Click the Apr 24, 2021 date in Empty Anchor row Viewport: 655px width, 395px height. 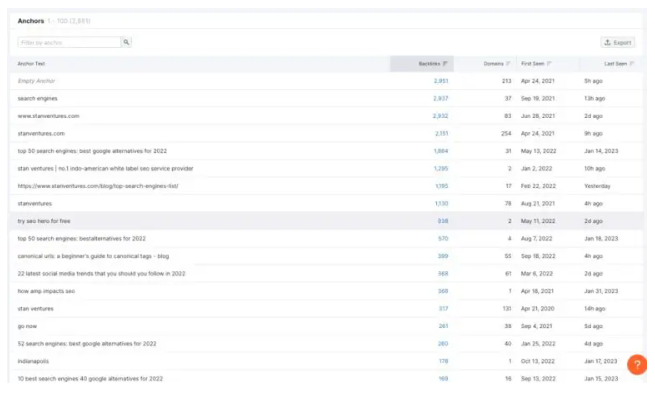[538, 81]
